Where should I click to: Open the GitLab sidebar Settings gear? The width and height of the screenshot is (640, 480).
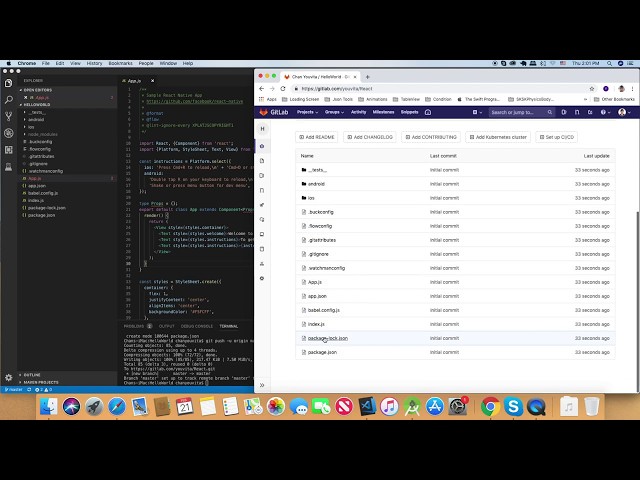click(x=262, y=278)
